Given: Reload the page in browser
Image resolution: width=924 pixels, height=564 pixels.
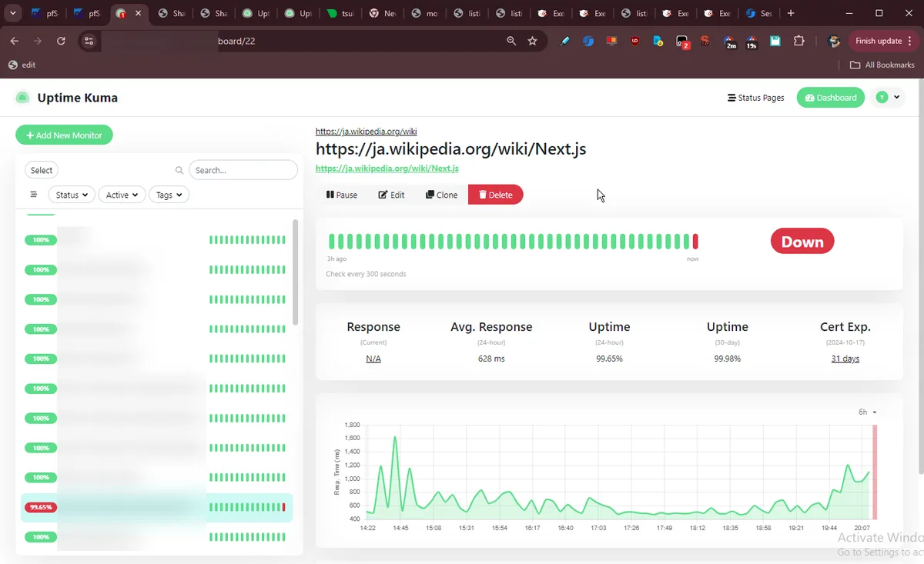Looking at the screenshot, I should (x=61, y=41).
